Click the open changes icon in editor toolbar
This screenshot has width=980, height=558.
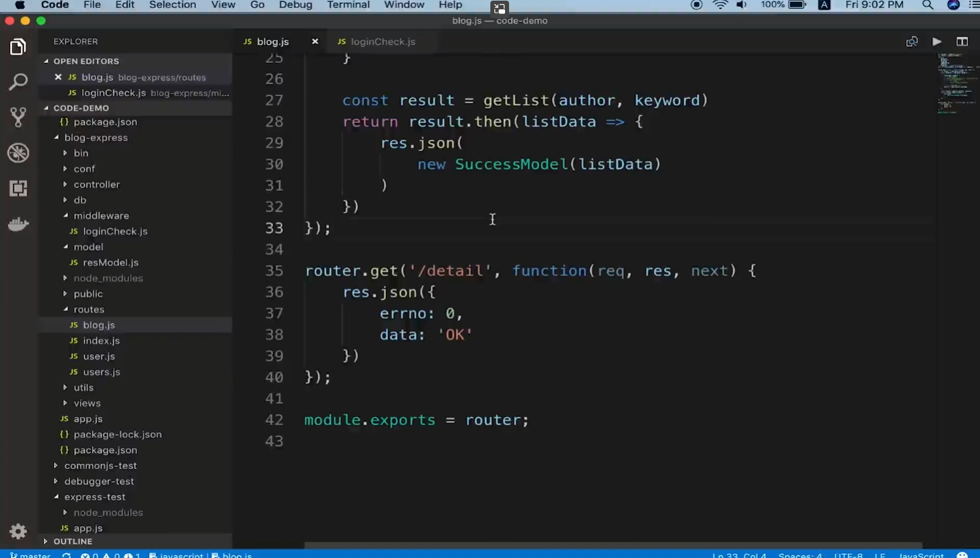pos(912,41)
